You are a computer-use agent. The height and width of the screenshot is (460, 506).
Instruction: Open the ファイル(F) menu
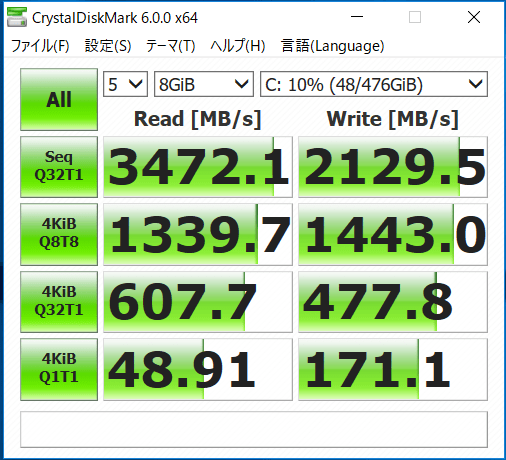[x=40, y=46]
